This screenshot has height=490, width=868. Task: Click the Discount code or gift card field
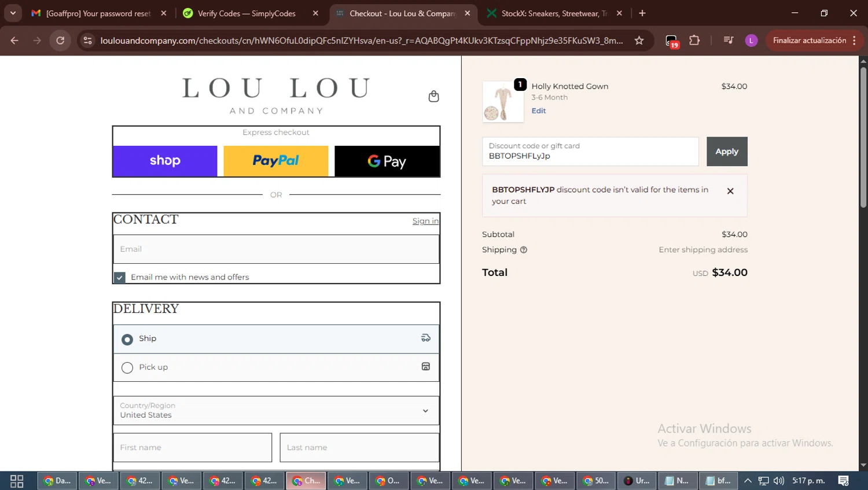(590, 152)
